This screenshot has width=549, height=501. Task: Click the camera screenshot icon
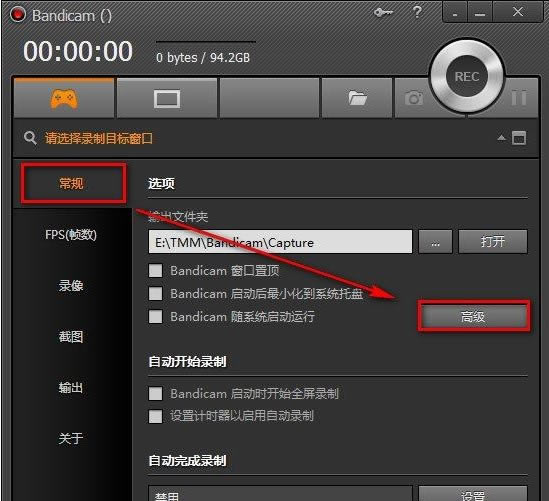click(414, 98)
